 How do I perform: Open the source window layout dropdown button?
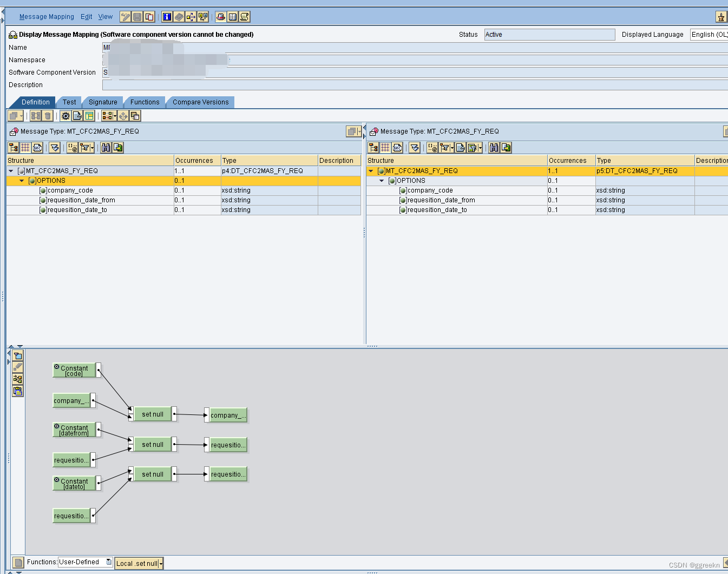[353, 131]
